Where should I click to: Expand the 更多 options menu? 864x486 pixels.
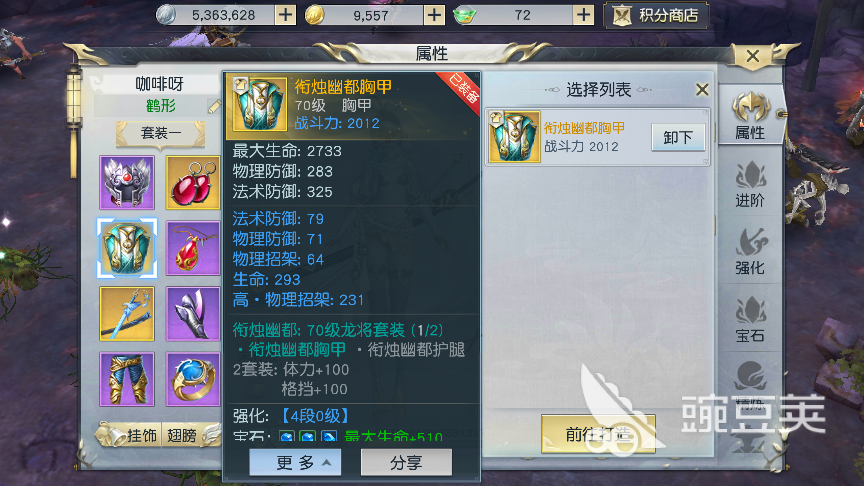295,463
